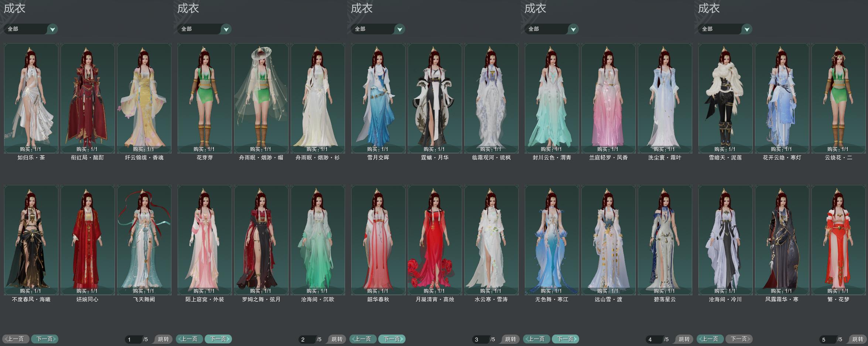
Task: Select the 远山雪·渡 outfit card
Action: 608,240
